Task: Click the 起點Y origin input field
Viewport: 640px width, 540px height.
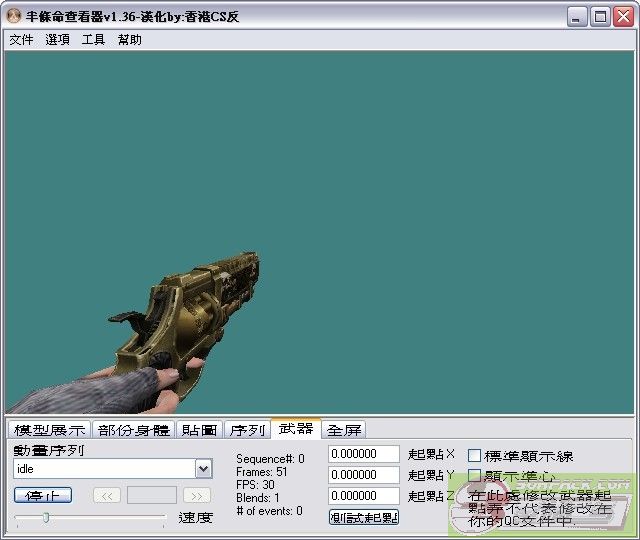Action: 364,475
